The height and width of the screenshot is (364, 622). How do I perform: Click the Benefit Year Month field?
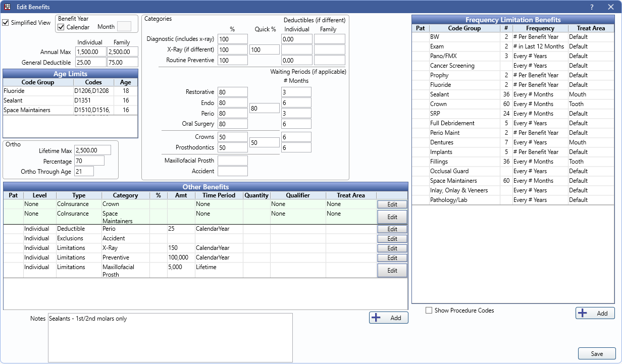(x=124, y=27)
